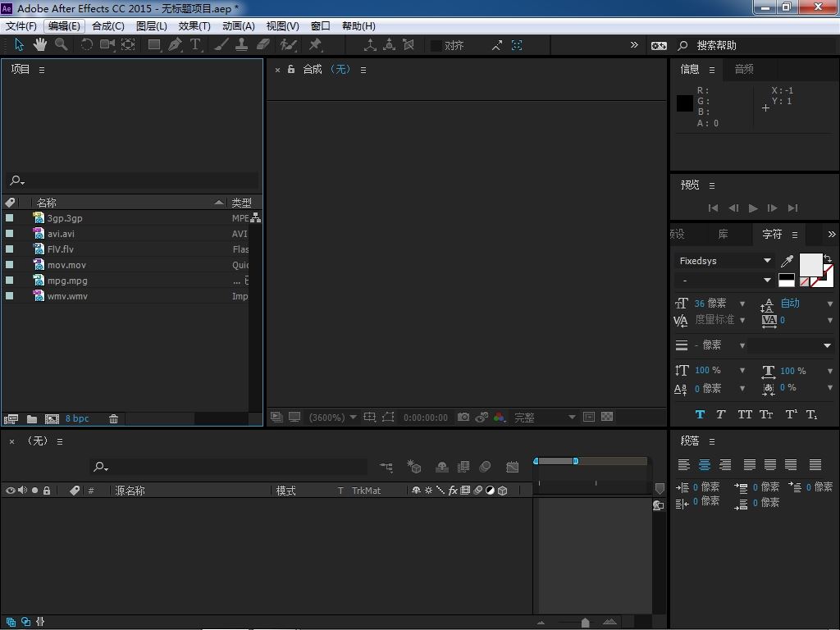Click the timeline zoom slider handle
Image resolution: width=840 pixels, height=630 pixels.
pos(586,623)
